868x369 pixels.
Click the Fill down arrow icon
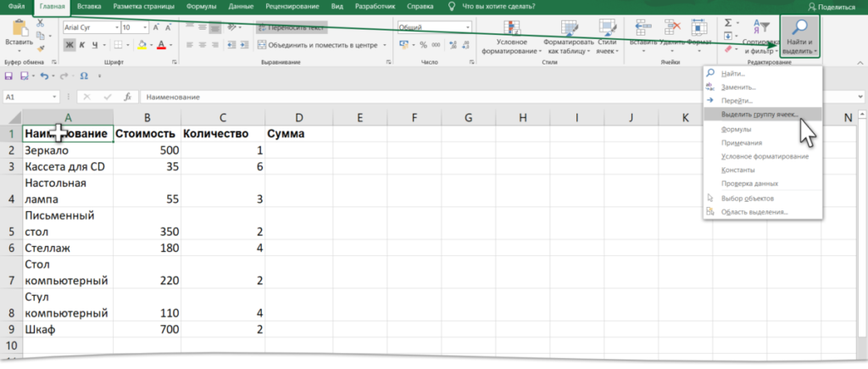(728, 36)
